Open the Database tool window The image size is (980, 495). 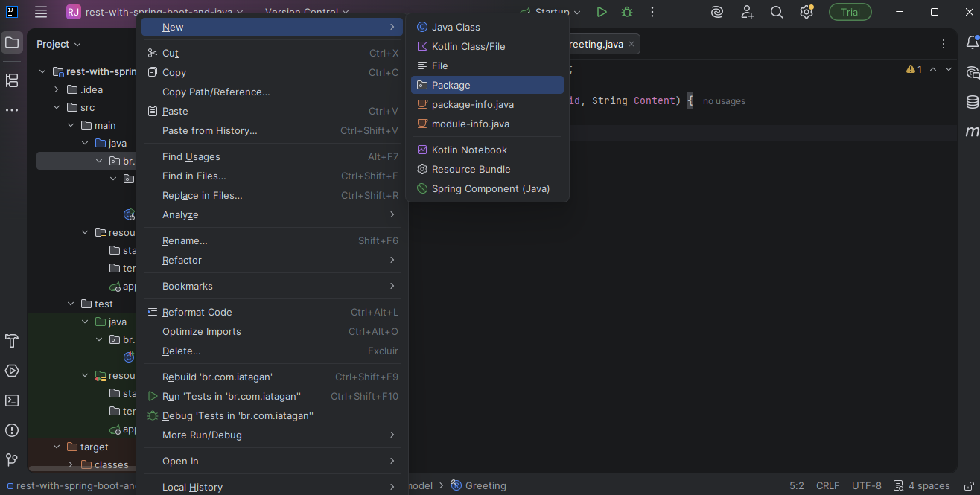point(973,102)
